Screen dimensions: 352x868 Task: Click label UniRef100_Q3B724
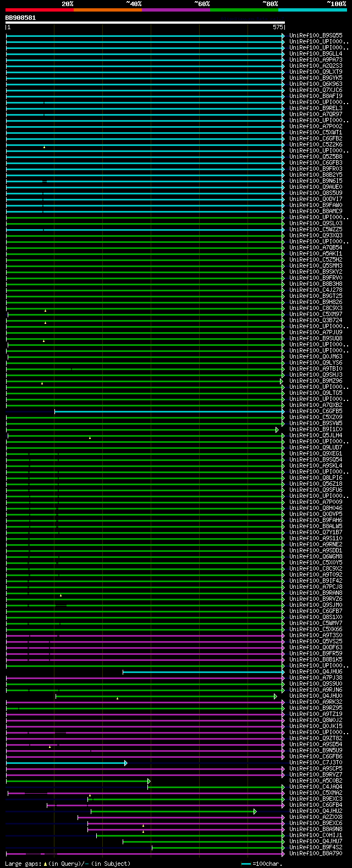(x=316, y=320)
